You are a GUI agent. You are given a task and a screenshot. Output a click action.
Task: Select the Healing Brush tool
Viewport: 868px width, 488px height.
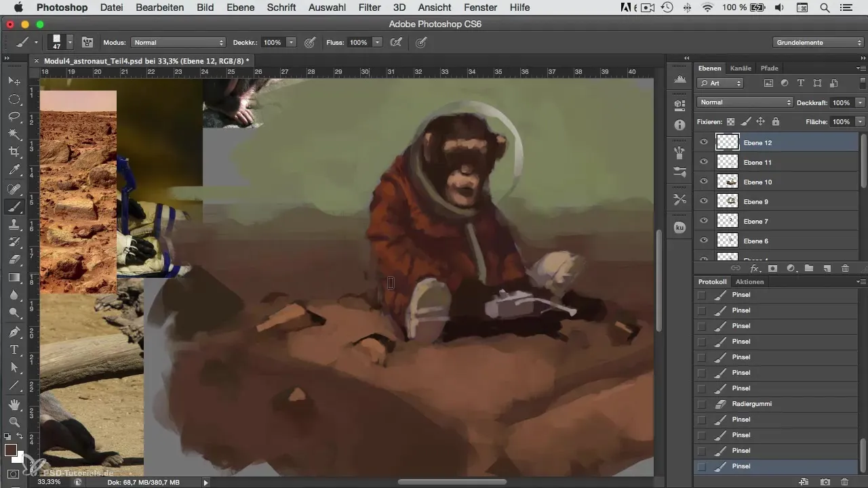coord(14,189)
